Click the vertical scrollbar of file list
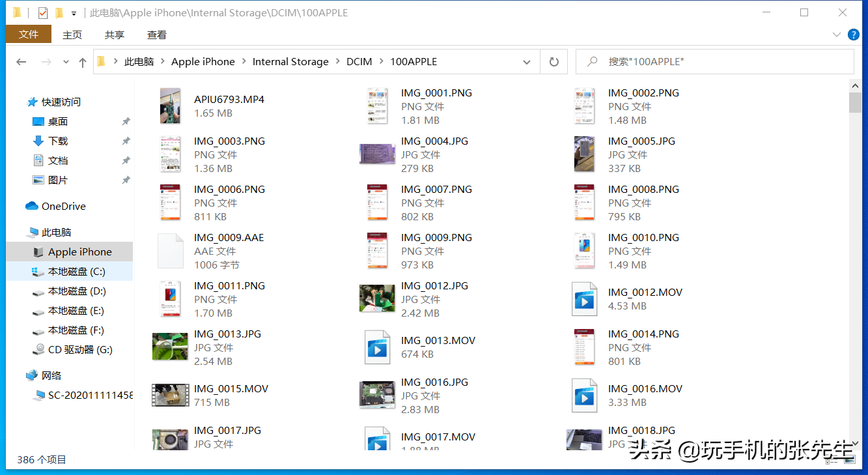868x475 pixels. (x=855, y=261)
